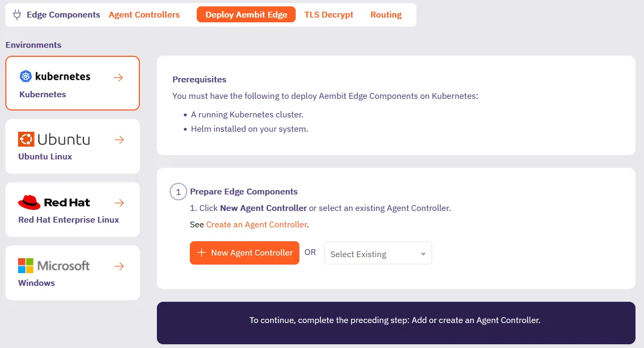Click the Ubuntu circle logo icon
This screenshot has height=348, width=644.
pos(26,139)
